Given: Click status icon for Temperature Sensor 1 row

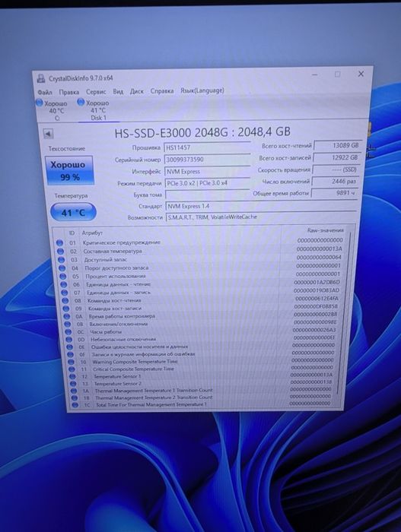Looking at the screenshot, I should (x=73, y=377).
